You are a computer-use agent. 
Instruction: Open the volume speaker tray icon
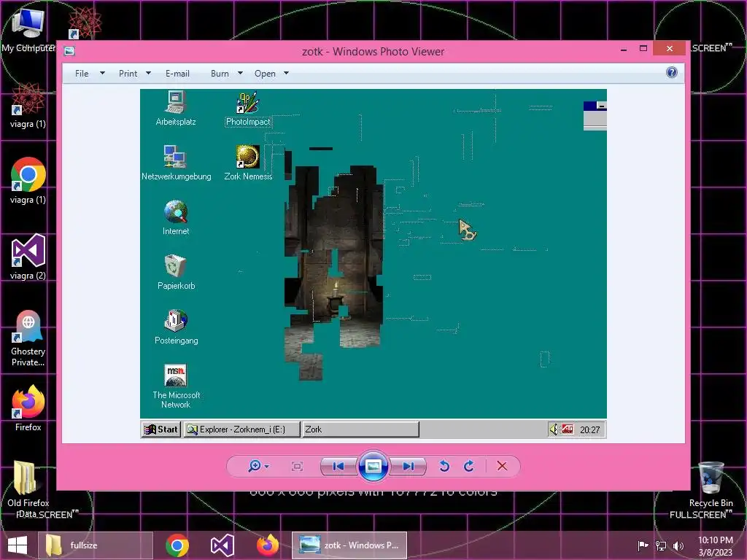click(678, 545)
